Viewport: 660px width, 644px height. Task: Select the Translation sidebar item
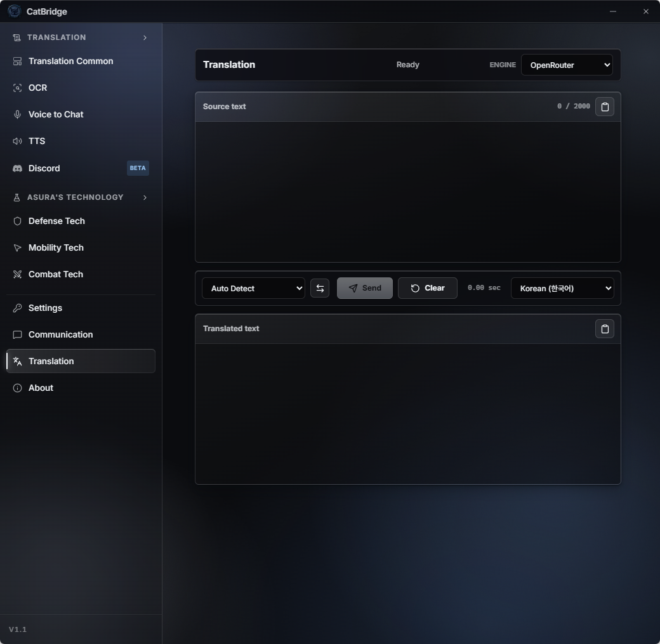tap(81, 361)
